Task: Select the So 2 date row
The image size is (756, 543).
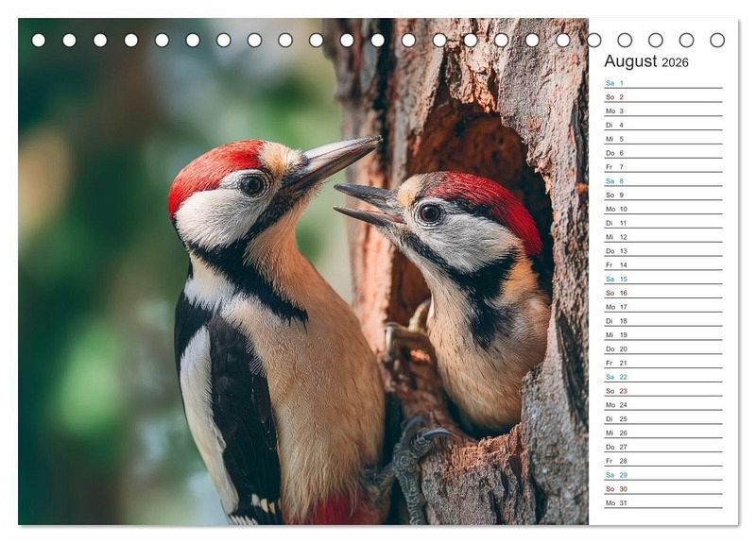Action: (662, 97)
